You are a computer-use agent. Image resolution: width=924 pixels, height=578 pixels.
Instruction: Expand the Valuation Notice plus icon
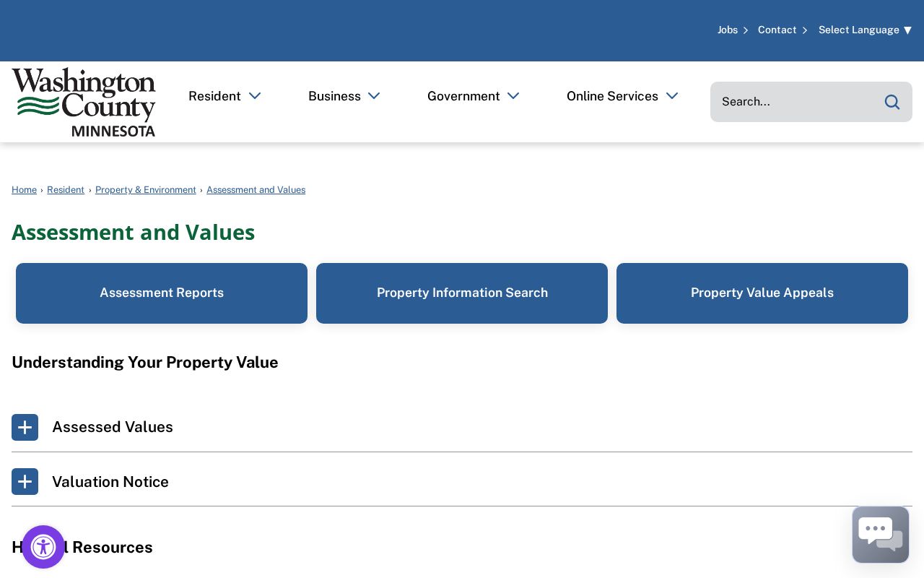[25, 481]
